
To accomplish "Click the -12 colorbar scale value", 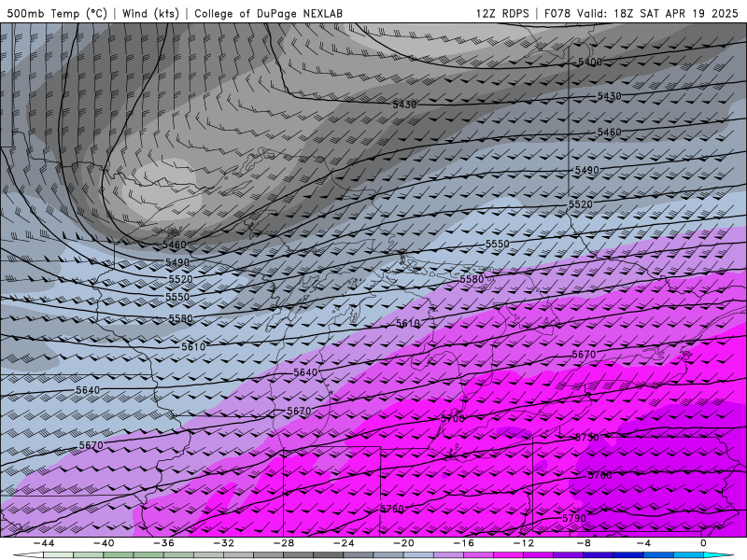I will [x=524, y=543].
